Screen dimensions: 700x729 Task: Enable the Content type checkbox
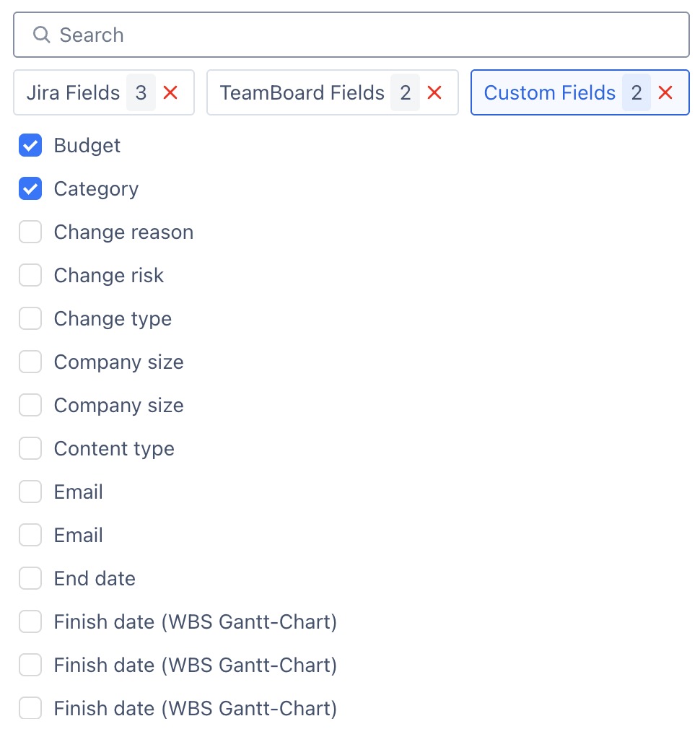pos(30,449)
